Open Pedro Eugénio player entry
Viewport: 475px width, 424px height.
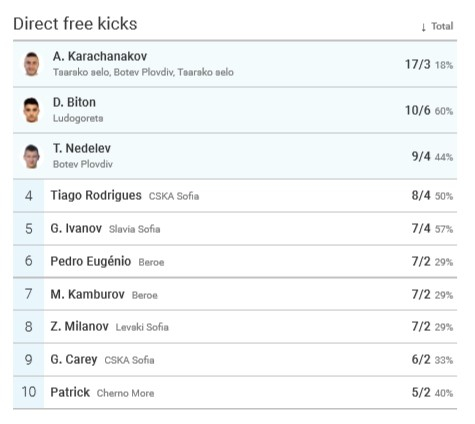91,261
